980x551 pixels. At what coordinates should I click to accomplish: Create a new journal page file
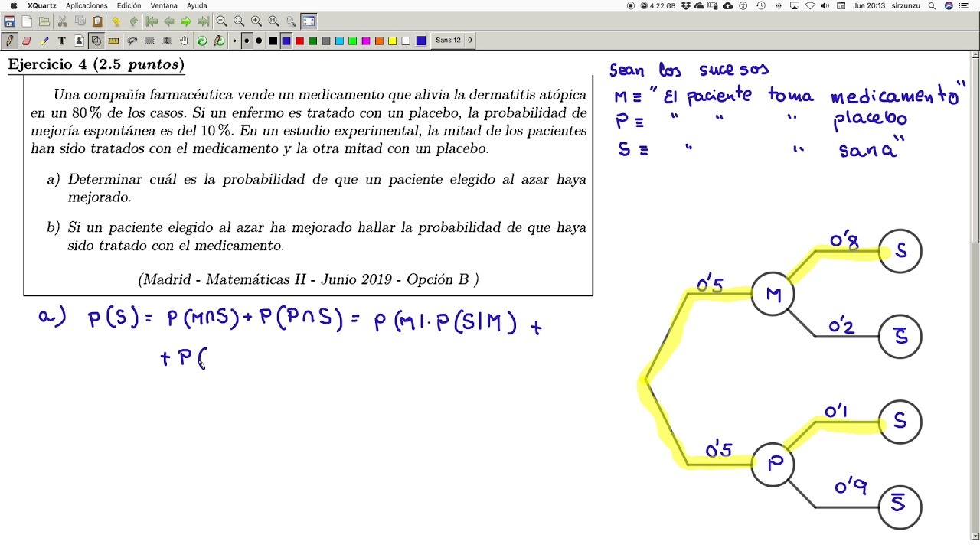click(27, 21)
